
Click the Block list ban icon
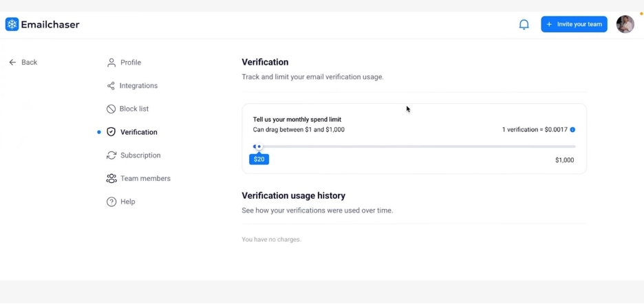tap(111, 109)
